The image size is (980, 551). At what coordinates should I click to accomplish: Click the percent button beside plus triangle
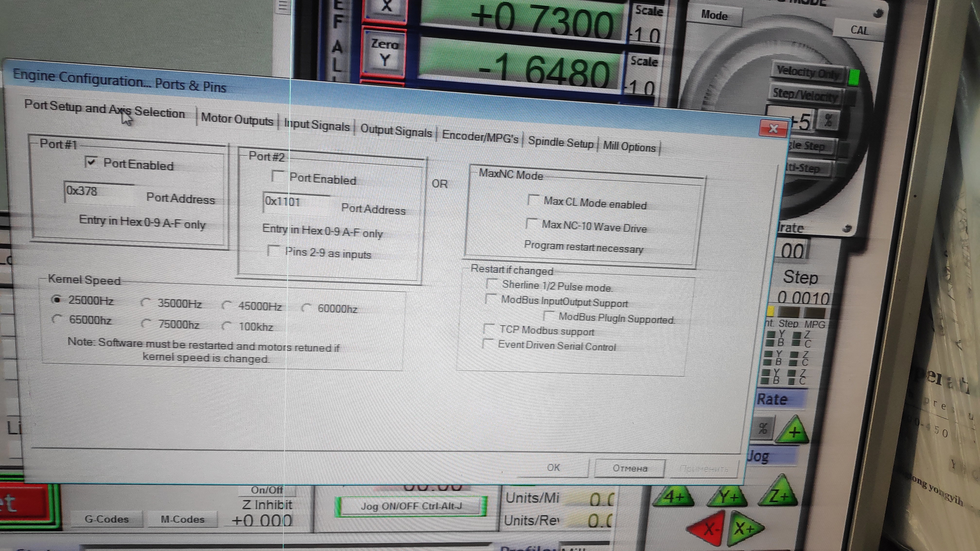tap(763, 429)
